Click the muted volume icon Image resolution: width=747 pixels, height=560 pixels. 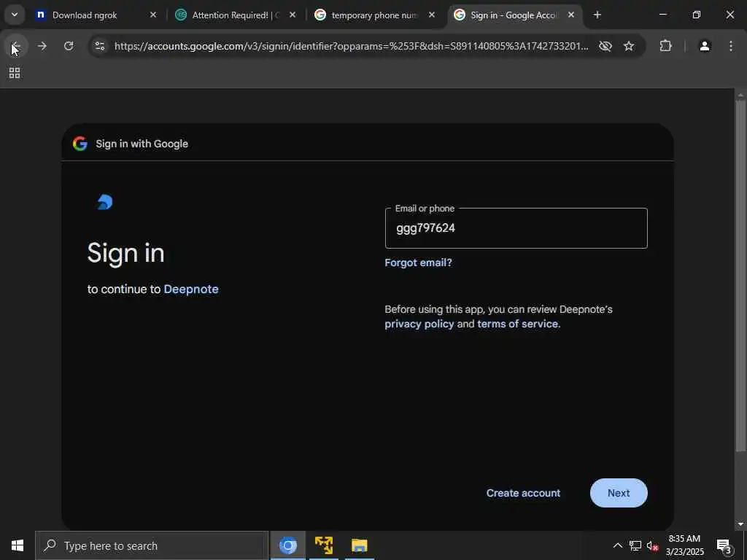pyautogui.click(x=652, y=545)
